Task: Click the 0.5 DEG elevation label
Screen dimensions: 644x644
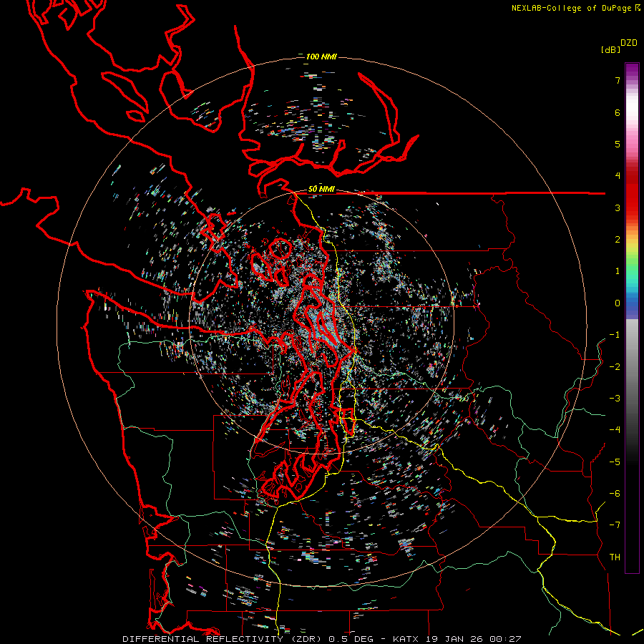Action: click(x=351, y=639)
